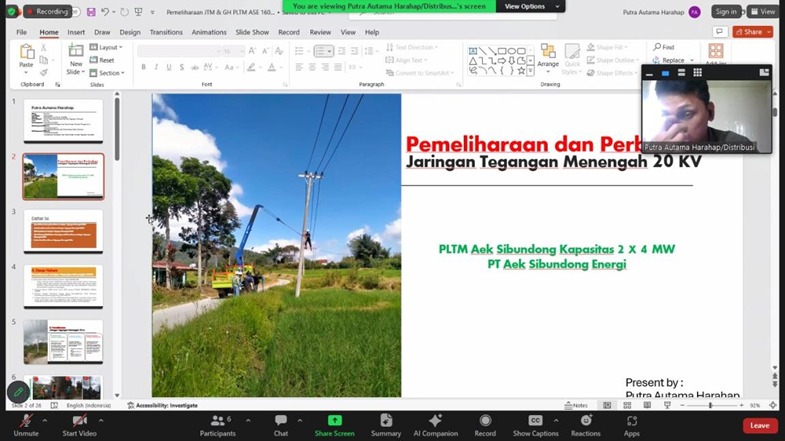The image size is (785, 441).
Task: Switch to the Insert tab
Action: [76, 32]
